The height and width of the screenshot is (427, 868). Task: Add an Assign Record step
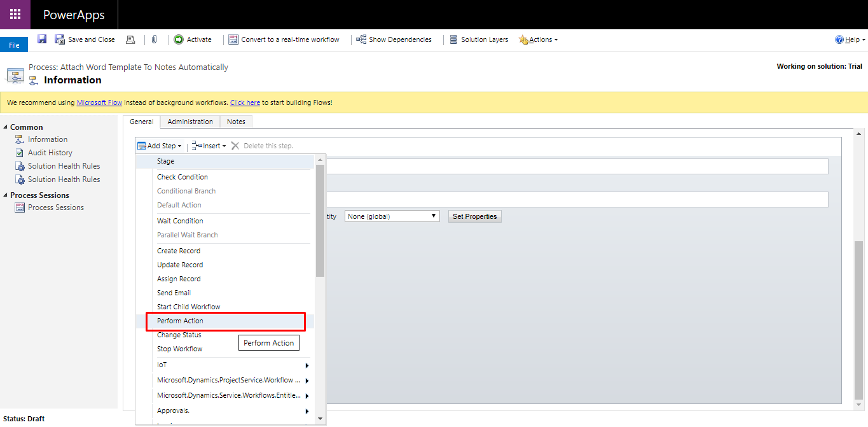tap(225, 279)
